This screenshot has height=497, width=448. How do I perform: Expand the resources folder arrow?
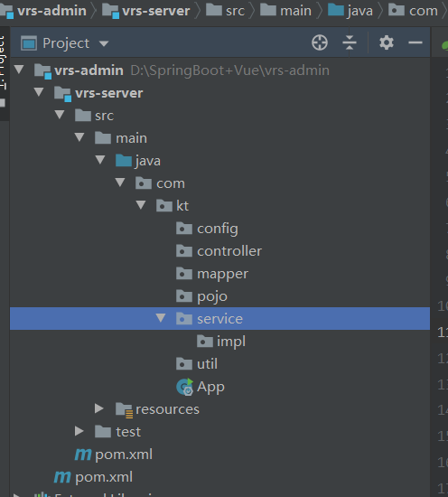[99, 408]
